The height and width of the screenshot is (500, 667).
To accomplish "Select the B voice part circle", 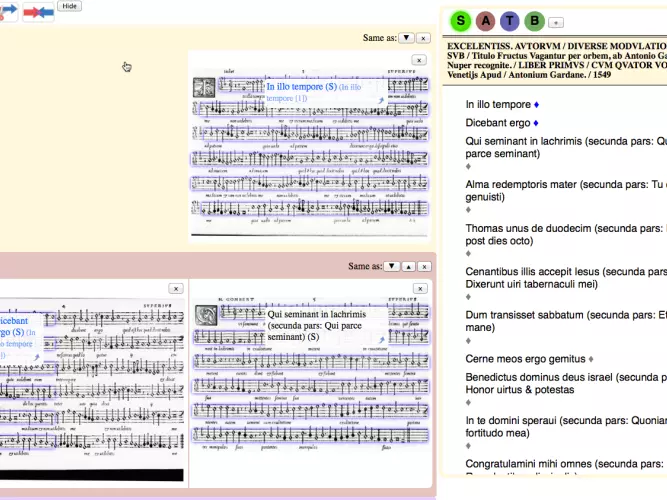I will 534,21.
